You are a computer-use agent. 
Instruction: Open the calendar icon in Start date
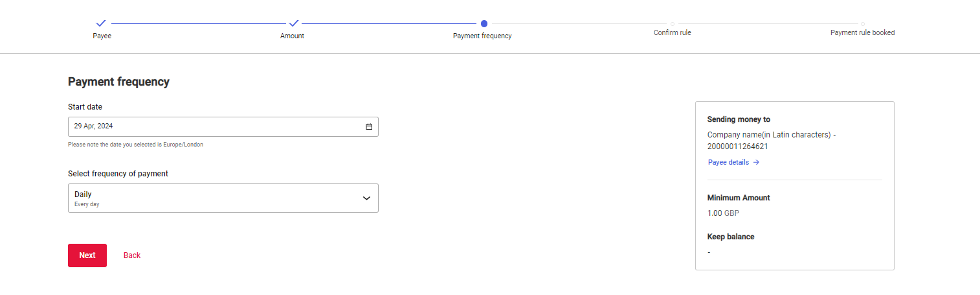[x=369, y=126]
